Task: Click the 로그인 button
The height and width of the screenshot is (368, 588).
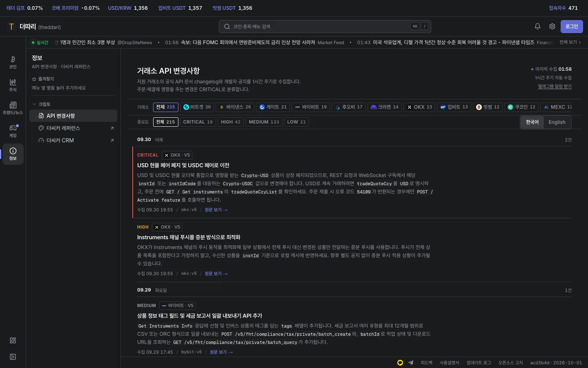Action: pos(572,27)
